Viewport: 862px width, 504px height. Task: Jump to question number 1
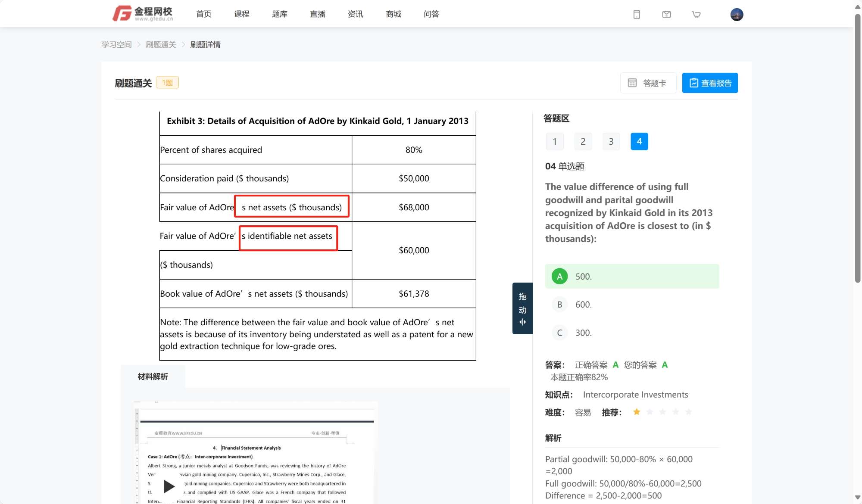555,141
